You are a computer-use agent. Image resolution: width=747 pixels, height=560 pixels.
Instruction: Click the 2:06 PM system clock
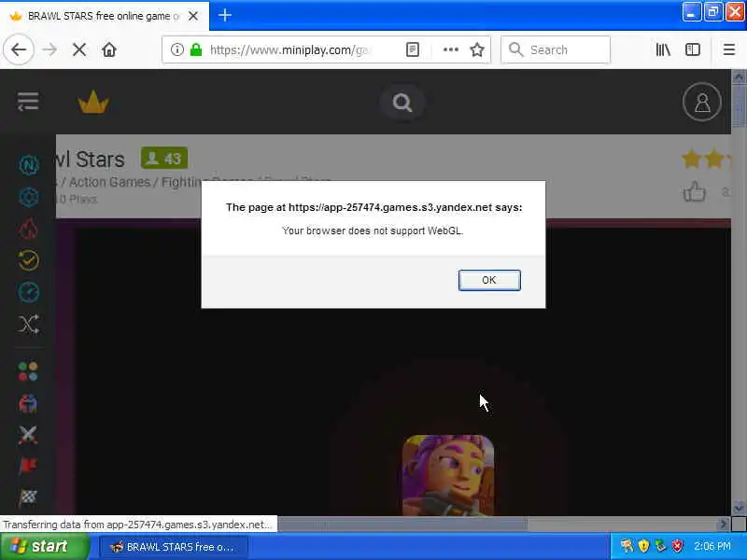tap(712, 546)
